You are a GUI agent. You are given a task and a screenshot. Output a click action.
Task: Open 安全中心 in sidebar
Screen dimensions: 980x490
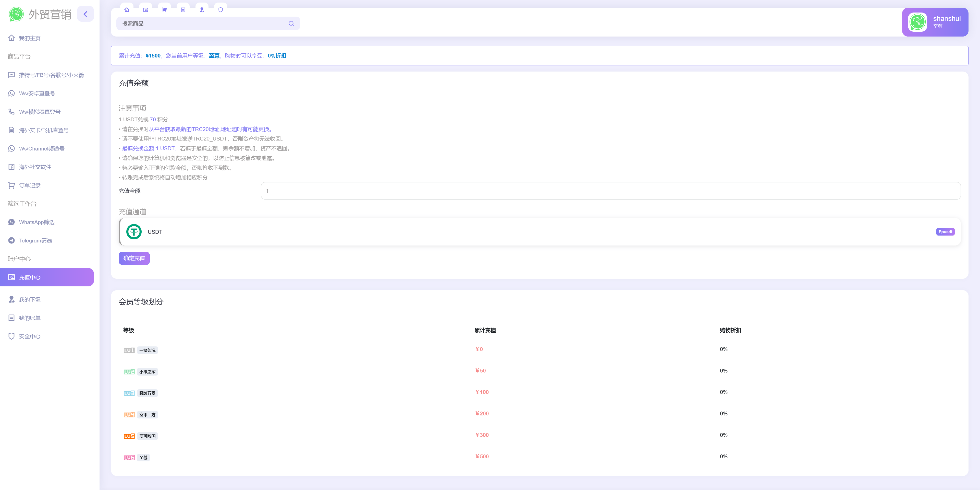(30, 336)
